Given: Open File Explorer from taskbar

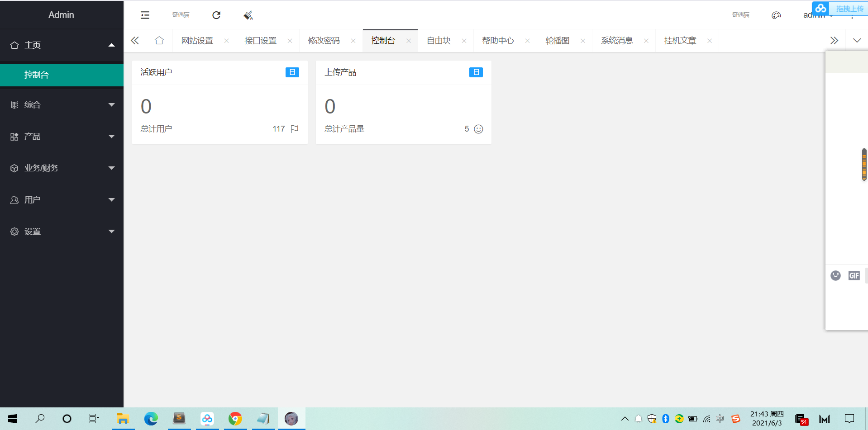Looking at the screenshot, I should point(123,419).
